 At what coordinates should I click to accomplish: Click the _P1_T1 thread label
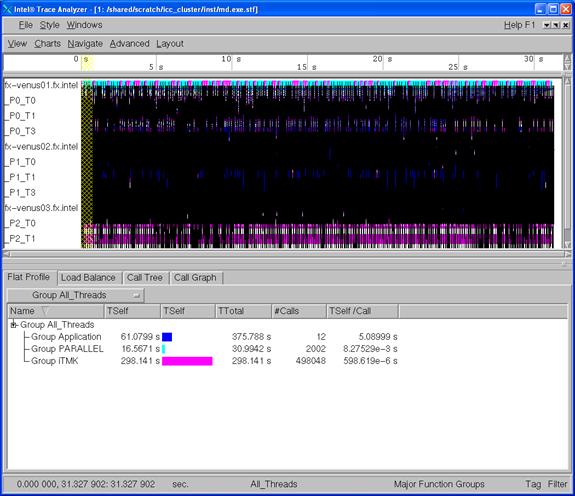point(21,177)
